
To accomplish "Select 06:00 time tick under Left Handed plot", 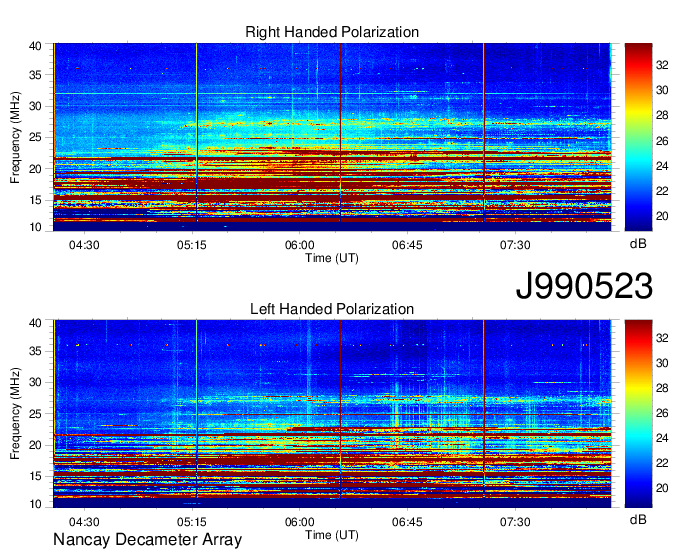I will (300, 522).
